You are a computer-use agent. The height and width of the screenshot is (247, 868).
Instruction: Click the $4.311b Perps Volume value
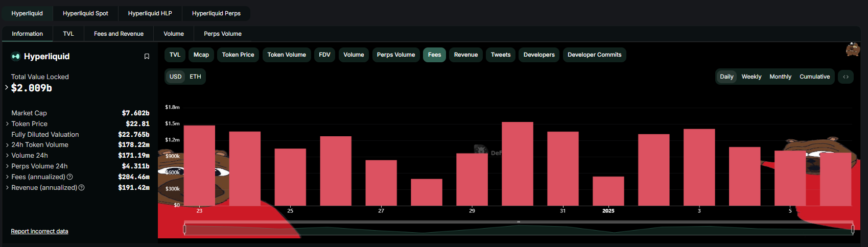point(135,166)
